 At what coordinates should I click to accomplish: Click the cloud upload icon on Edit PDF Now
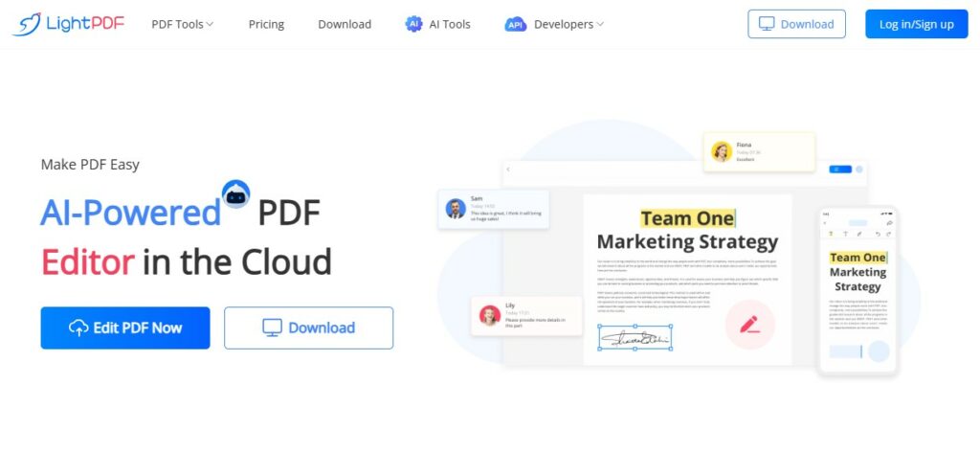pyautogui.click(x=78, y=328)
